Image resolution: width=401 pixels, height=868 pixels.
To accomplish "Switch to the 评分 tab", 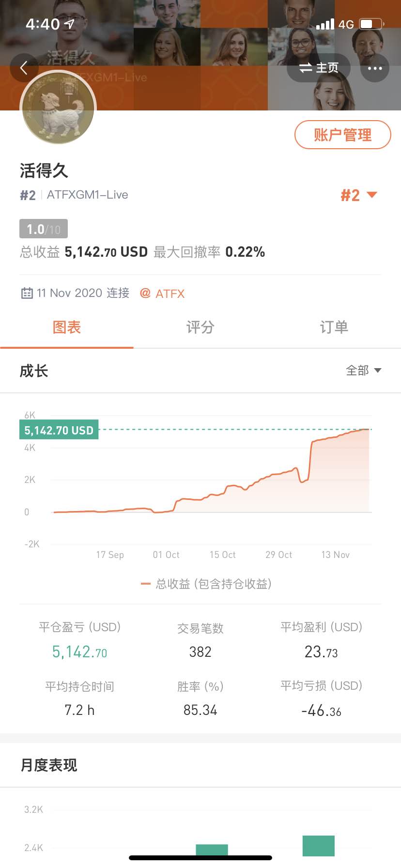I will (200, 327).
